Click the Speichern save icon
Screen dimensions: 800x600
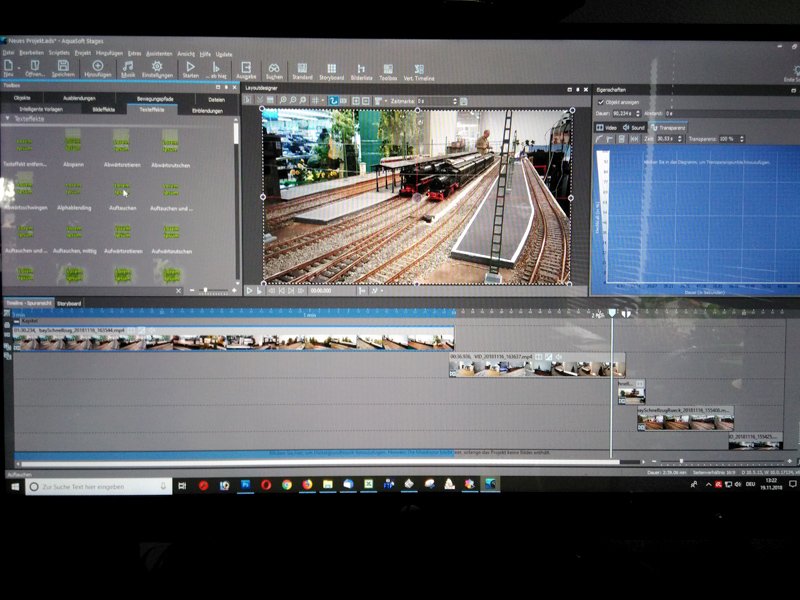tap(62, 66)
